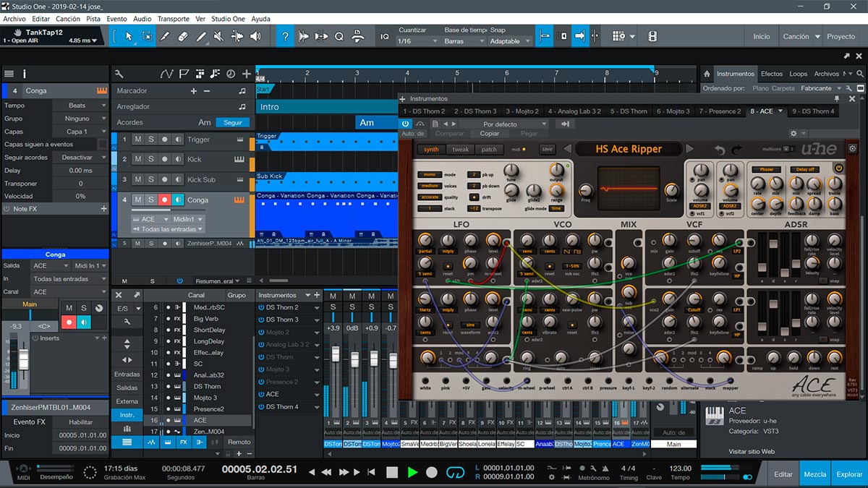Show the Mezcla mixer view
Viewport: 868px width, 488px height.
[x=815, y=474]
